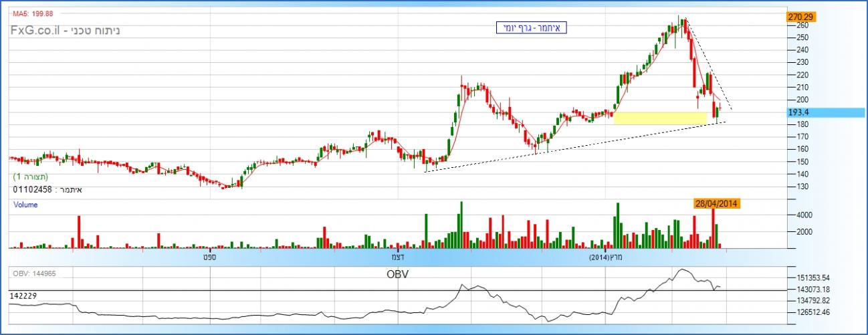The image size is (868, 335).
Task: Select the איתמר - גרף יומי title box
Action: 532,28
